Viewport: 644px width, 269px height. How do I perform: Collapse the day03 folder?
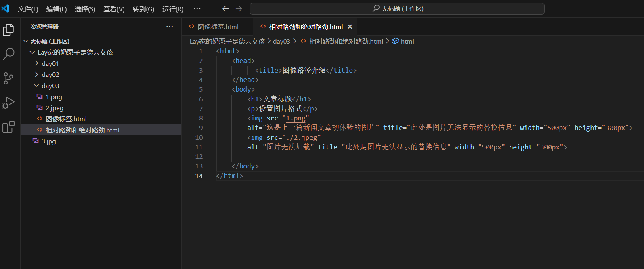point(50,86)
